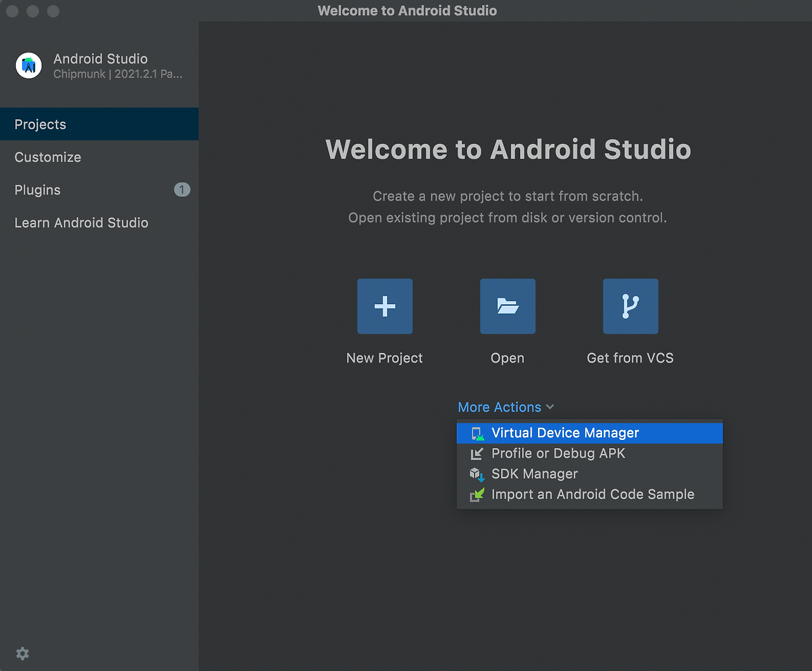Click the Profile or Debug APK icon
The height and width of the screenshot is (671, 812).
476,454
